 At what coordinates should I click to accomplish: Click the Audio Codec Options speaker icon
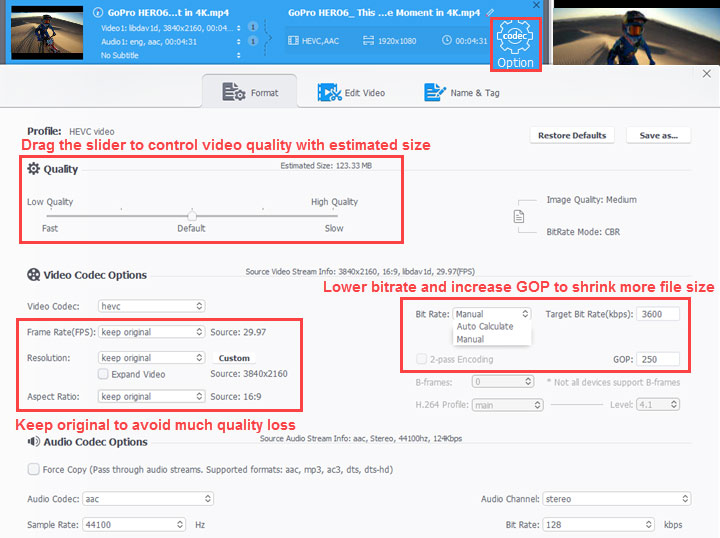[33, 442]
